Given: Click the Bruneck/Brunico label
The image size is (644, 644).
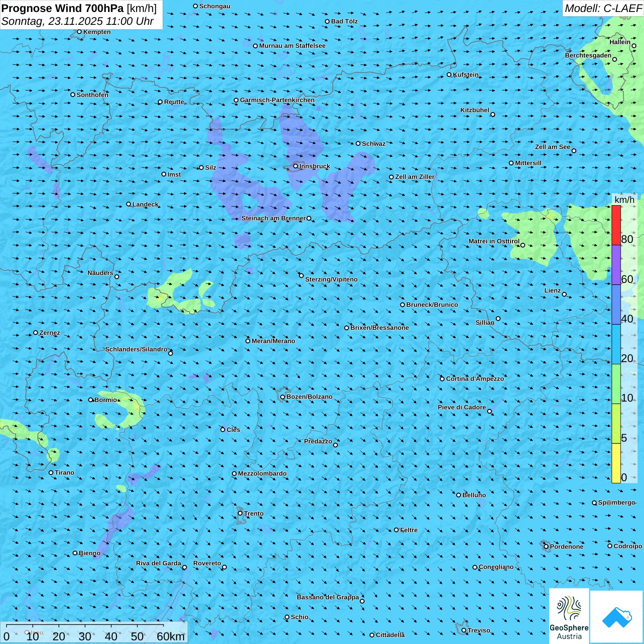Looking at the screenshot, I should [432, 305].
